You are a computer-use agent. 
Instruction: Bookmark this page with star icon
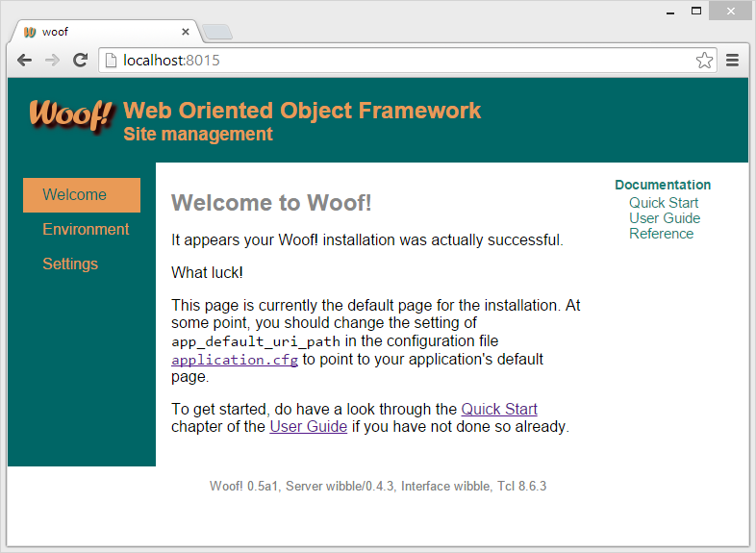[704, 61]
